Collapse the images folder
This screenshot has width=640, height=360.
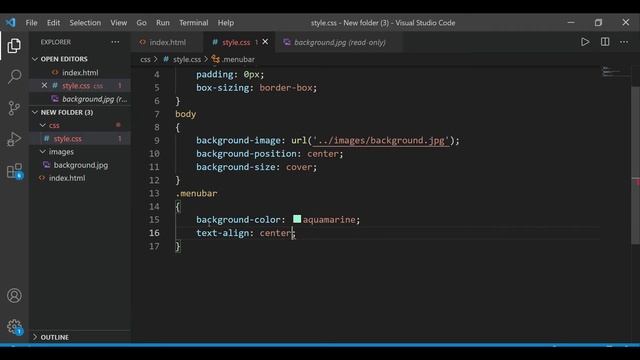[42, 152]
